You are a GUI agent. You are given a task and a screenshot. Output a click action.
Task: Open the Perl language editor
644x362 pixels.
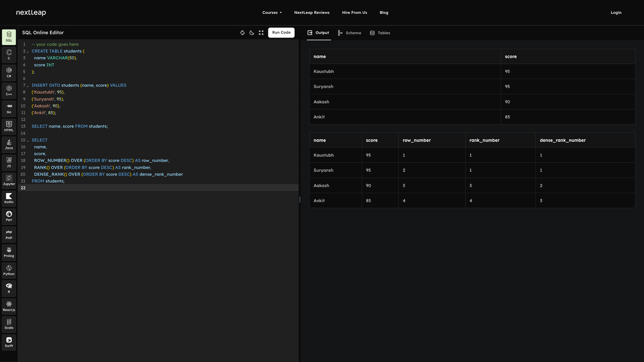pos(9,217)
